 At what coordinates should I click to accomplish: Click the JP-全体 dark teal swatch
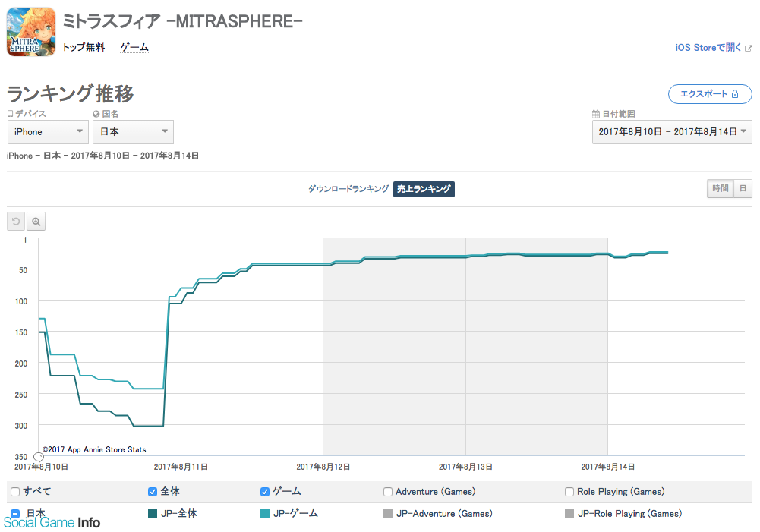point(152,514)
